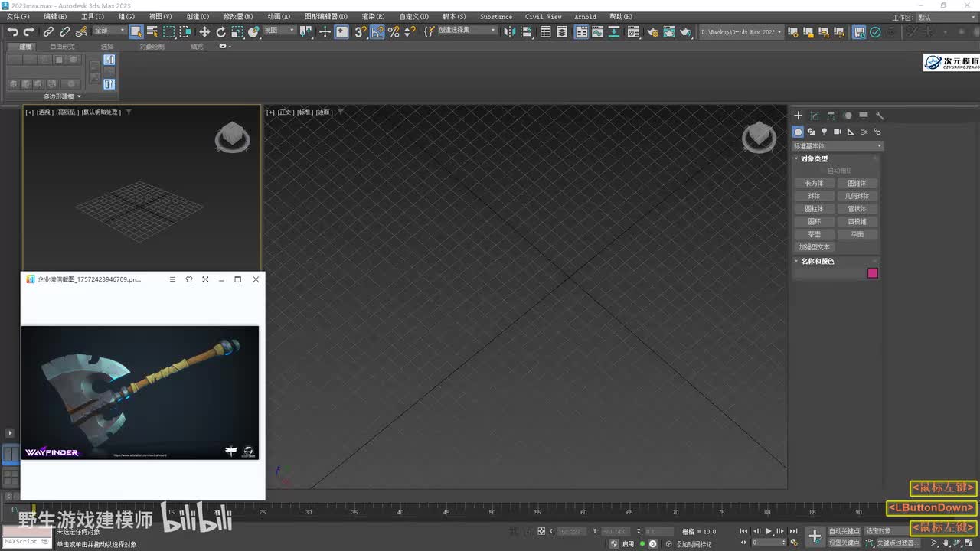Toggle Keyboard Shortcut Override button

(x=341, y=31)
